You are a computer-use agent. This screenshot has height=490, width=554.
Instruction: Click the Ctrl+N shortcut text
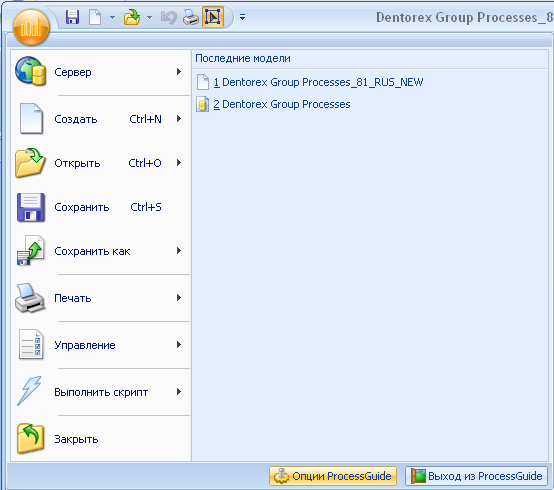point(145,119)
